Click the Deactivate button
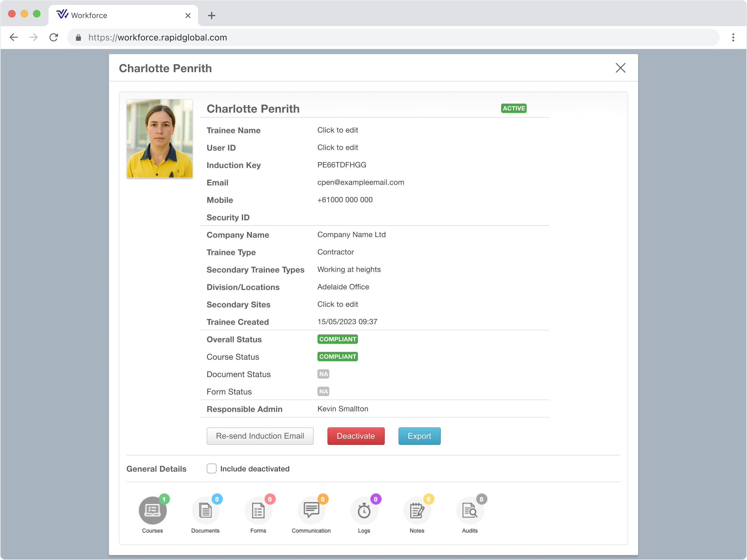This screenshot has height=560, width=747. [355, 436]
